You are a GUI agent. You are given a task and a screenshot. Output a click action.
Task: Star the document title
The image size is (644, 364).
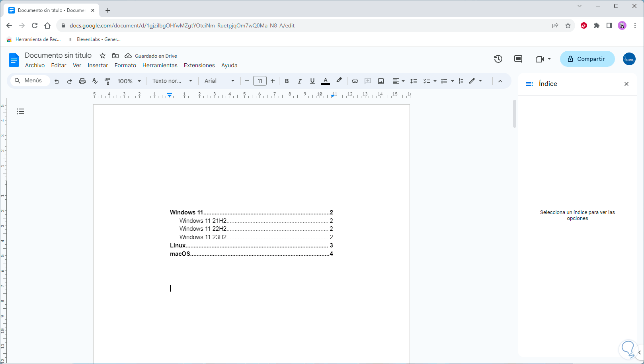pos(103,56)
